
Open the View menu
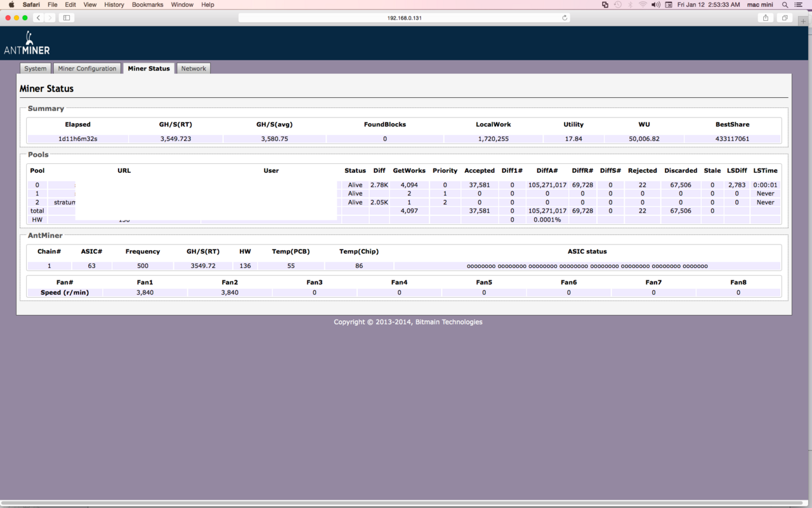[x=90, y=4]
